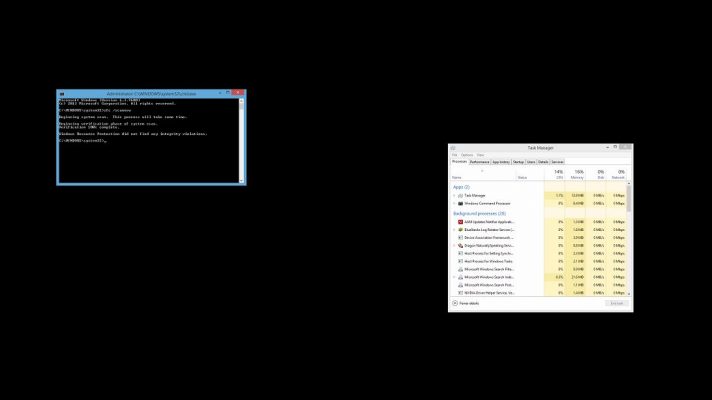Sort by Status column header

(x=530, y=174)
